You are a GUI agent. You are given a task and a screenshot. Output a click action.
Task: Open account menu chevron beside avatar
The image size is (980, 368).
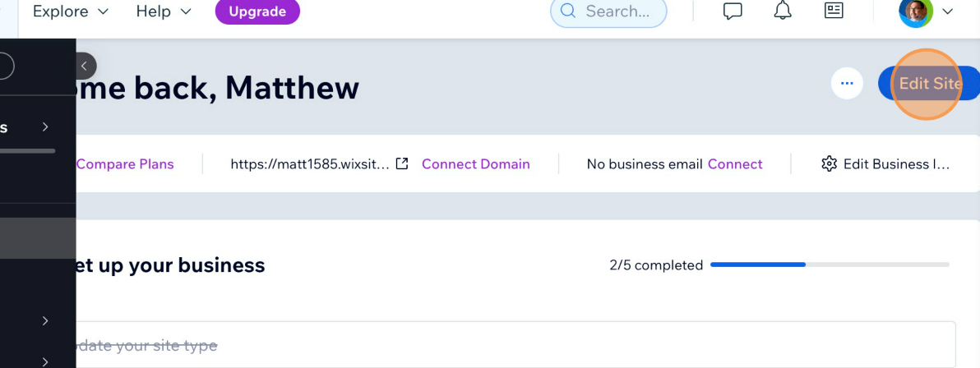point(947,11)
